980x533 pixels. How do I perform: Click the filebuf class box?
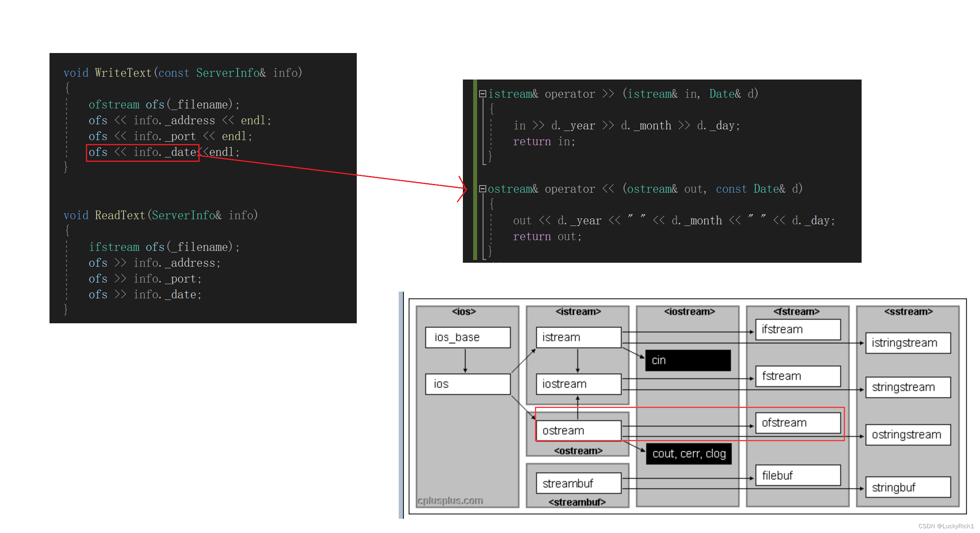tap(798, 475)
